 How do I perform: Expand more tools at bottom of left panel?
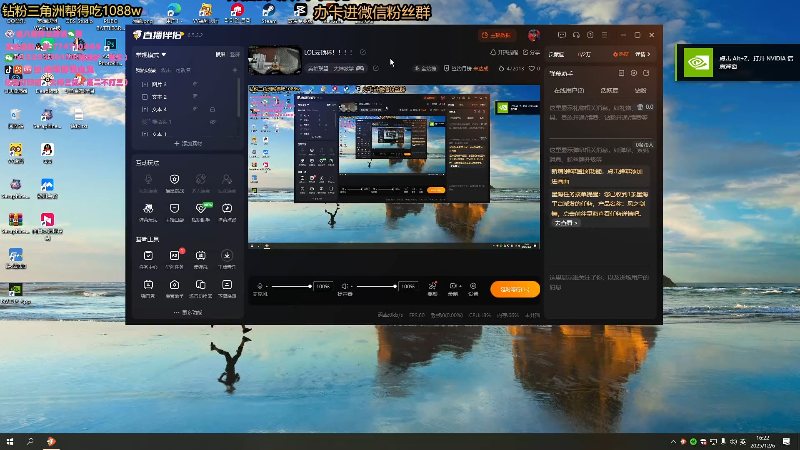point(188,312)
